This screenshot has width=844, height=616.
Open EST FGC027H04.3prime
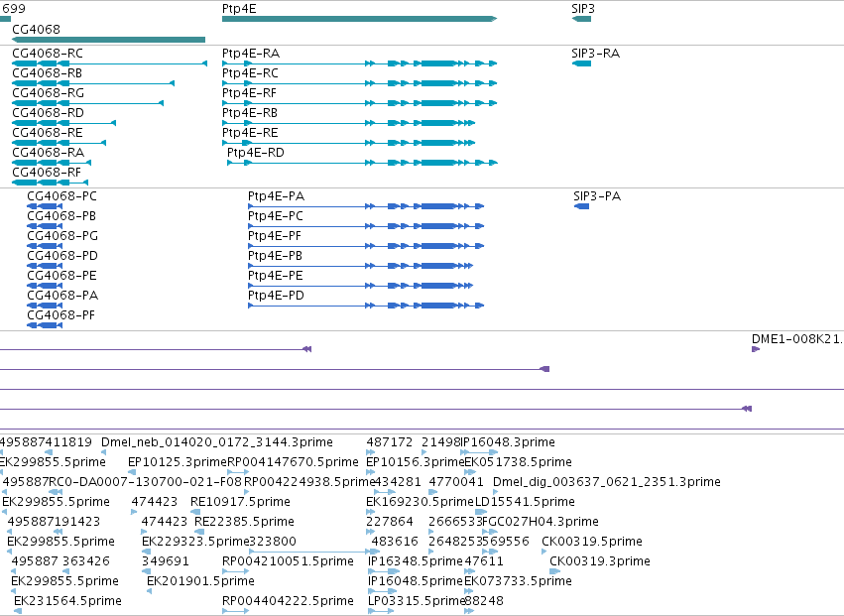(541, 522)
